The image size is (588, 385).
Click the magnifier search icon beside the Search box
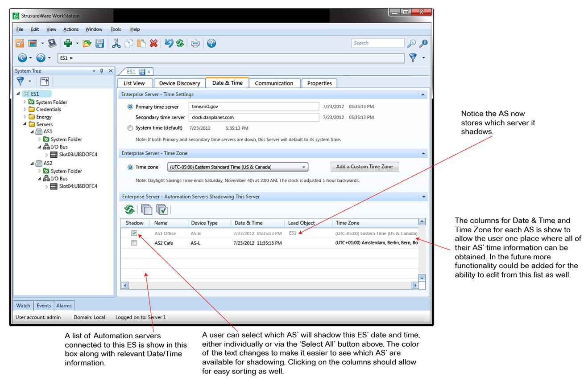coord(411,43)
